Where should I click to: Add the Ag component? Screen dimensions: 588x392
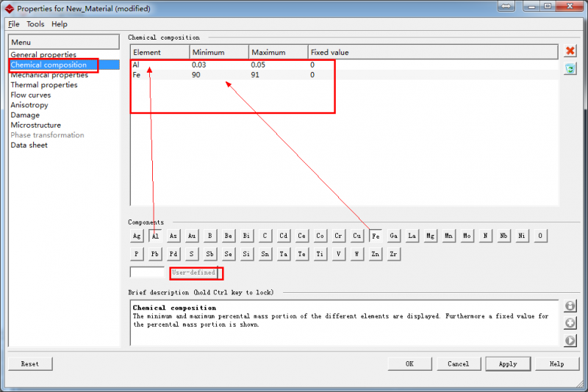[137, 236]
